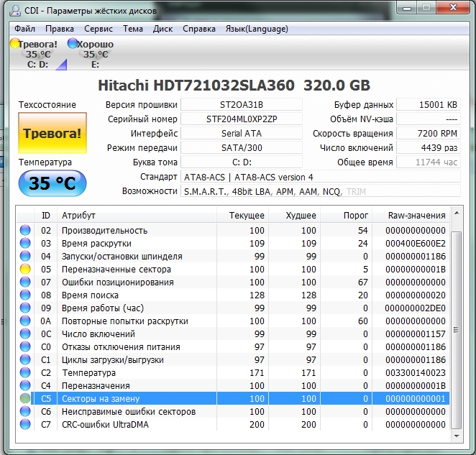
Task: Open the Справка menu
Action: click(199, 29)
